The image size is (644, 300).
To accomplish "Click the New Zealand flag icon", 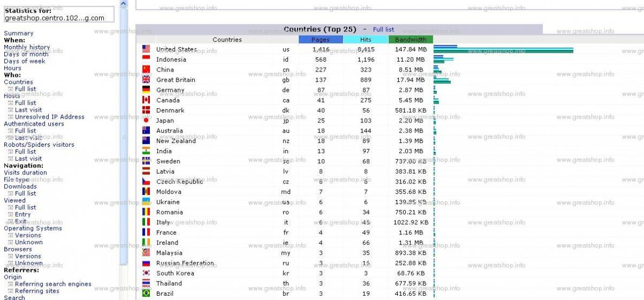I will (x=146, y=141).
